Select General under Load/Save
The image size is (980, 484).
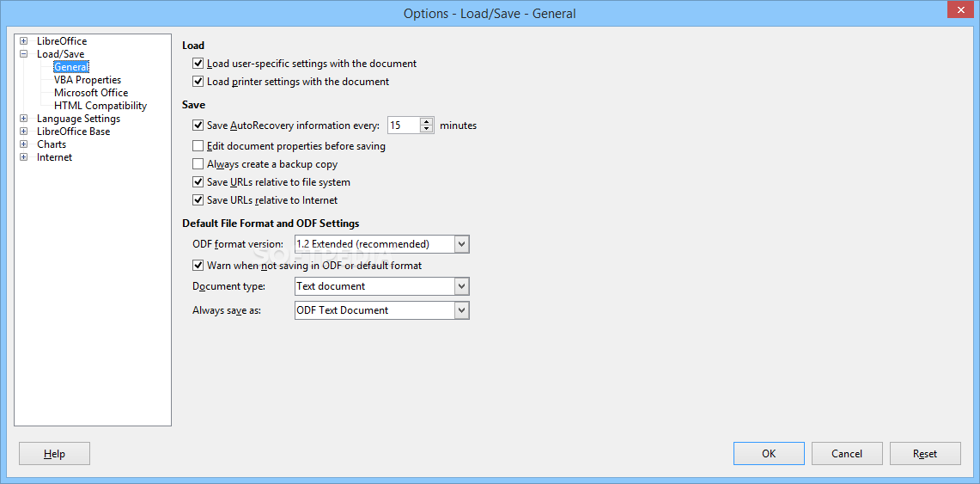71,67
